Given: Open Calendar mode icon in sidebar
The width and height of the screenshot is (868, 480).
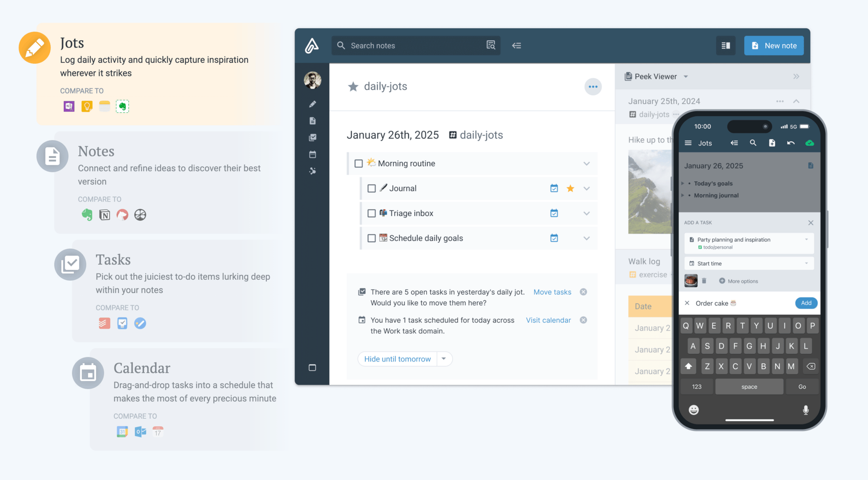Looking at the screenshot, I should [x=312, y=154].
